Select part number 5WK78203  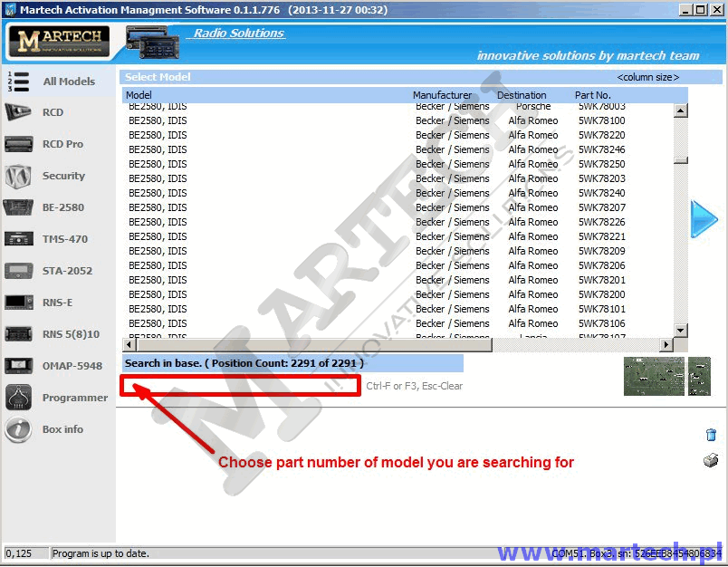(602, 178)
